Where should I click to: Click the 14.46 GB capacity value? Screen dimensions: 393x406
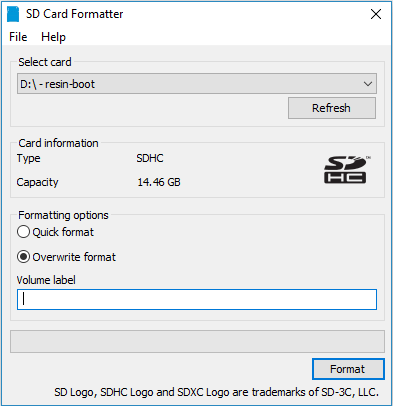(159, 182)
